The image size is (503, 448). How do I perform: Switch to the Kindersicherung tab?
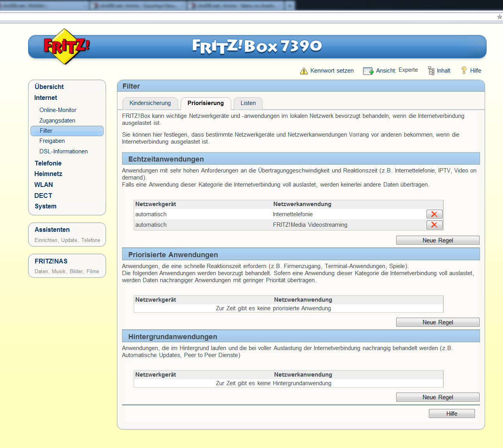pyautogui.click(x=150, y=103)
